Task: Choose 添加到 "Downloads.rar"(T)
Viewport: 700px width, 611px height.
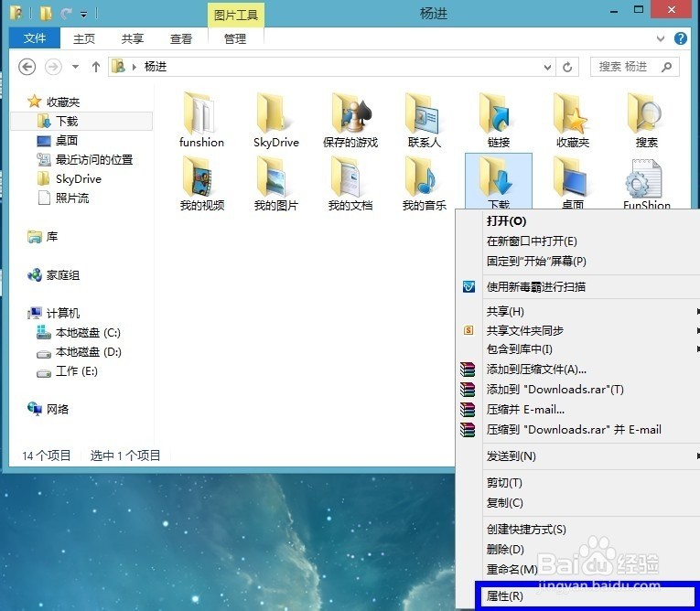Action: [555, 389]
